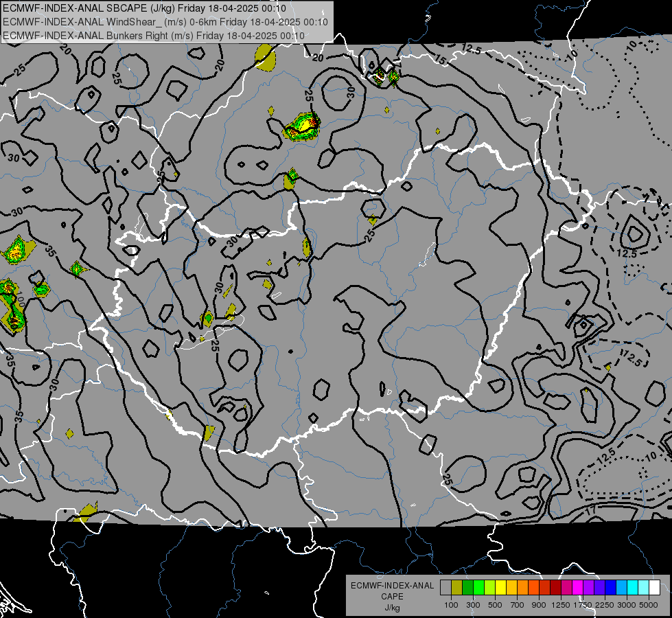Click the orange swatch starting at 700
This screenshot has width=672, height=618.
tap(523, 588)
